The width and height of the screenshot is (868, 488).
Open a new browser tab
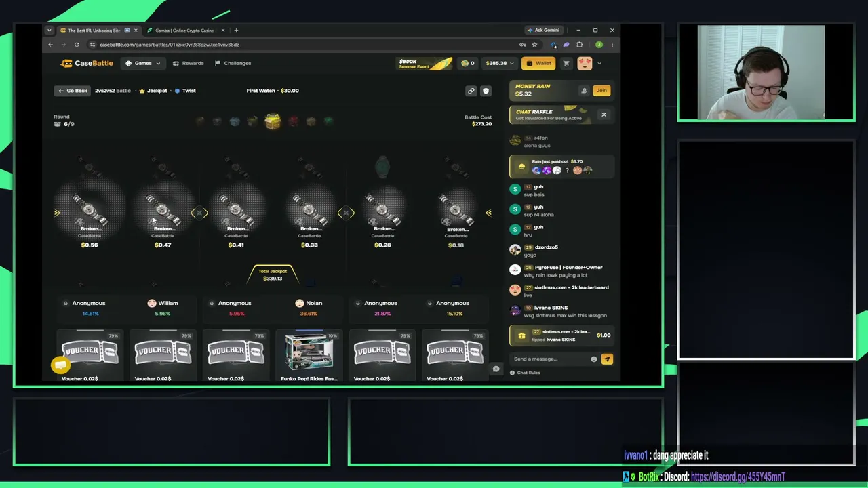point(236,30)
